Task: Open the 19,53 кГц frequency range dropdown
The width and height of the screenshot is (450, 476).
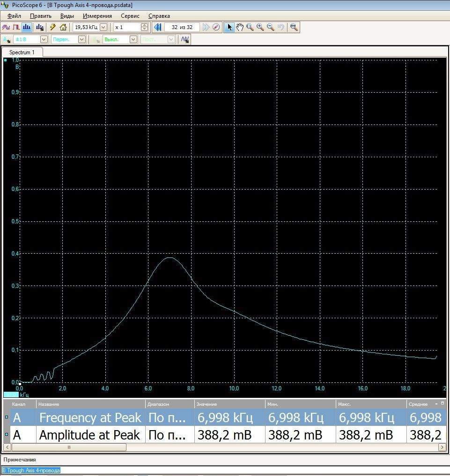Action: click(x=103, y=27)
